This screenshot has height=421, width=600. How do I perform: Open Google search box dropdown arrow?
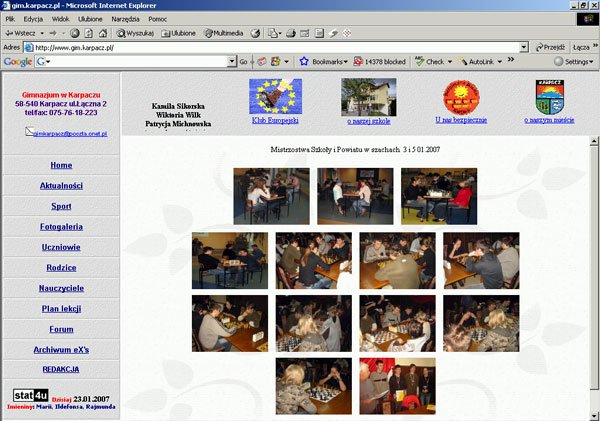point(232,61)
